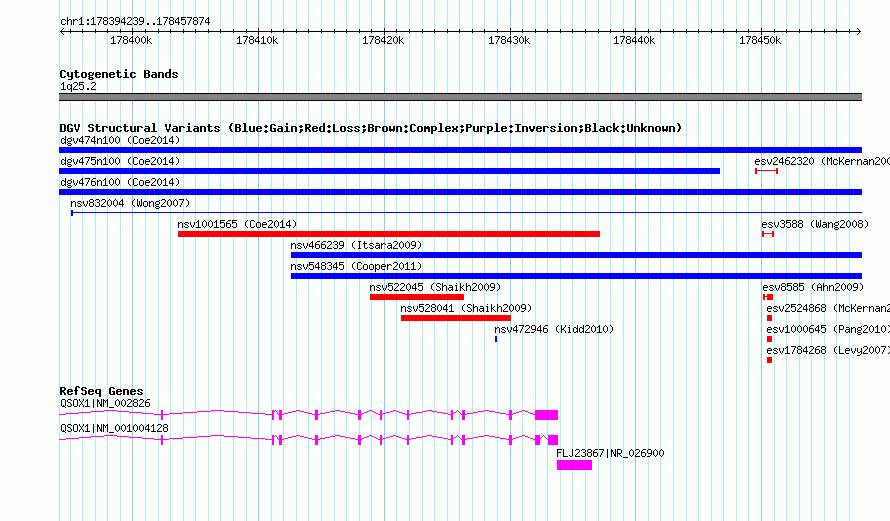Click the dgv476n100 (Coe2014) blue variant bar
This screenshot has width=890, height=521.
[460, 192]
